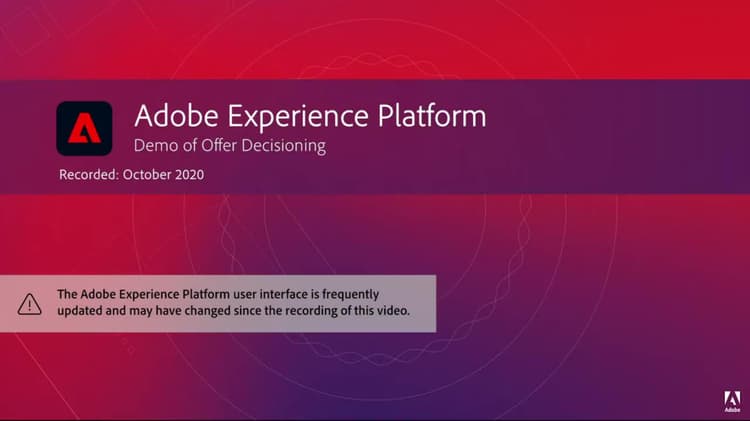The width and height of the screenshot is (750, 421).
Task: Click the 'Demo of Offer Decisioning' subtitle
Action: click(x=230, y=145)
